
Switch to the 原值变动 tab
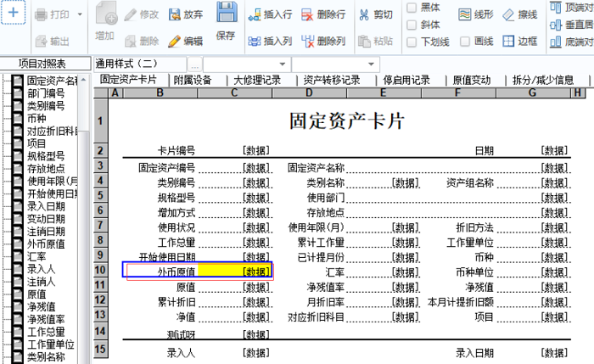472,80
